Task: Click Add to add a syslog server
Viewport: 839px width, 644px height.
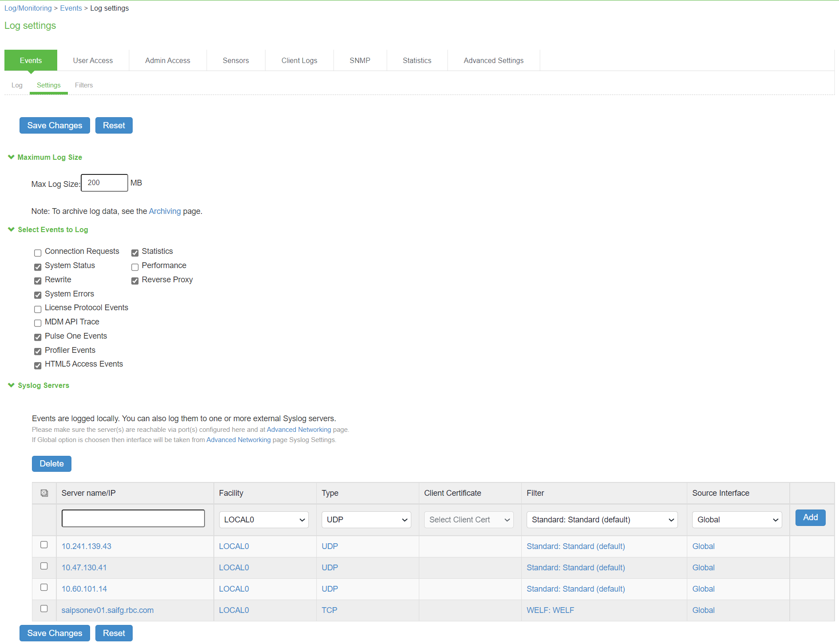Action: 810,518
